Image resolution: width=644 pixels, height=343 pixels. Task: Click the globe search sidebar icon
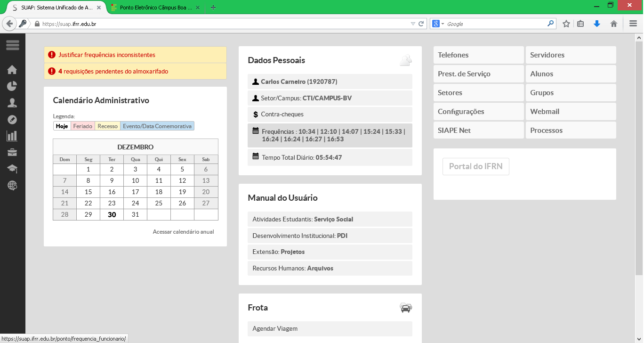point(12,186)
